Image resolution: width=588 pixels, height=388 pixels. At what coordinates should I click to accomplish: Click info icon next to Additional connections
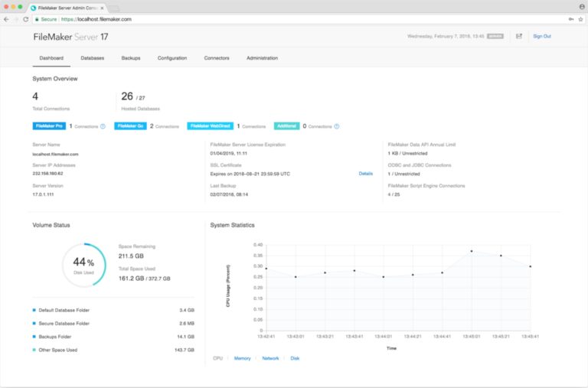click(x=337, y=126)
